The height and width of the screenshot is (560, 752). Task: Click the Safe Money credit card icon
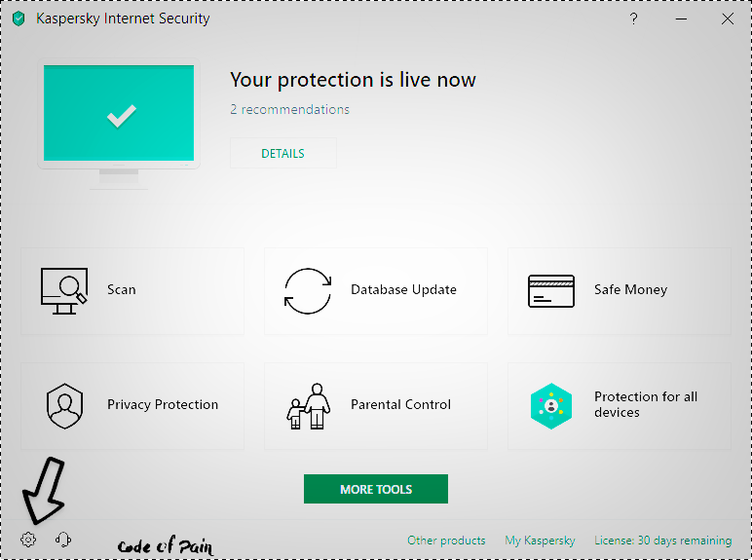tap(551, 291)
